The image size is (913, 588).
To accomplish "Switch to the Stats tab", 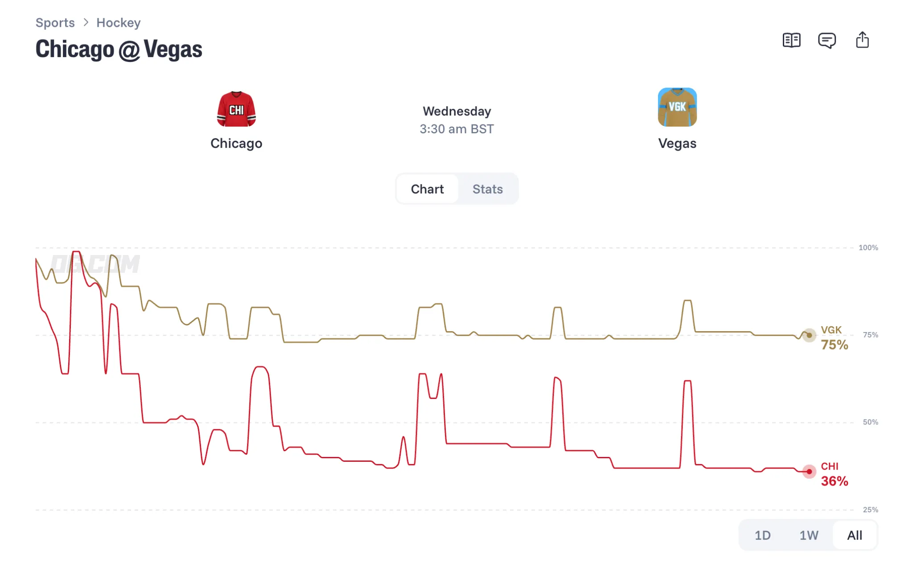I will [487, 189].
